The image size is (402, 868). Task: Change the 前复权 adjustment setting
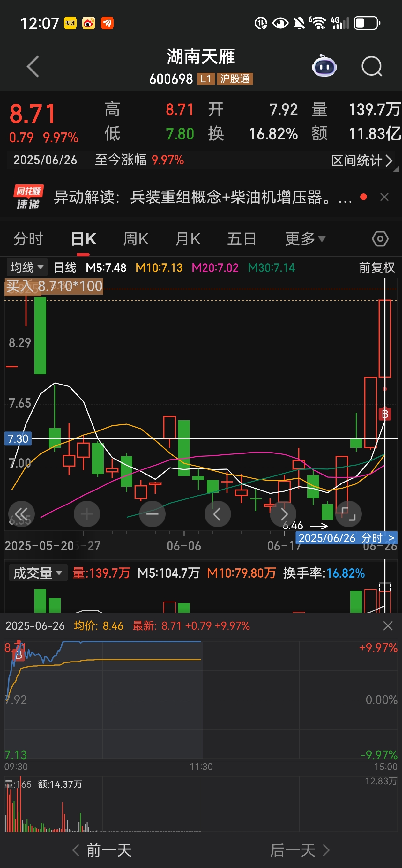coord(377,267)
